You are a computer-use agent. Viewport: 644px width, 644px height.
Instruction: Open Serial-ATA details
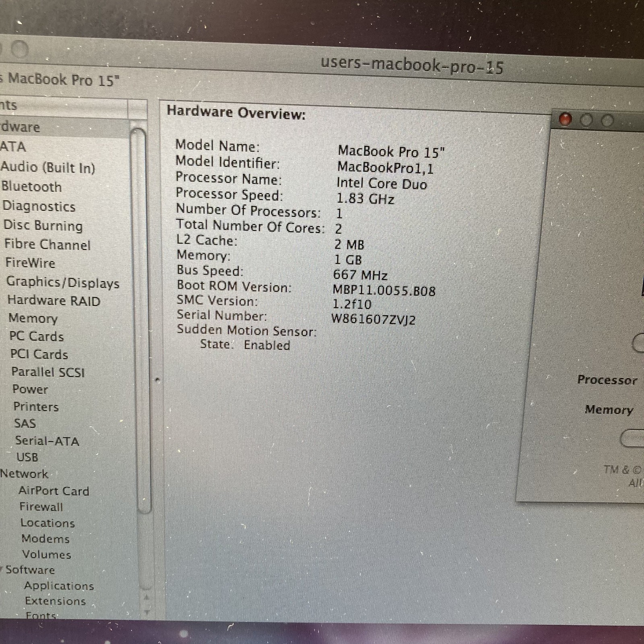[x=47, y=441]
